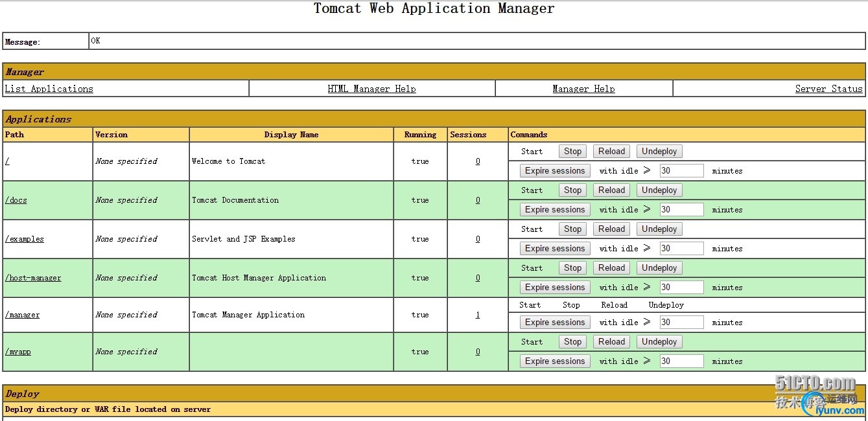Edit idle minutes field for /docs

click(x=681, y=210)
